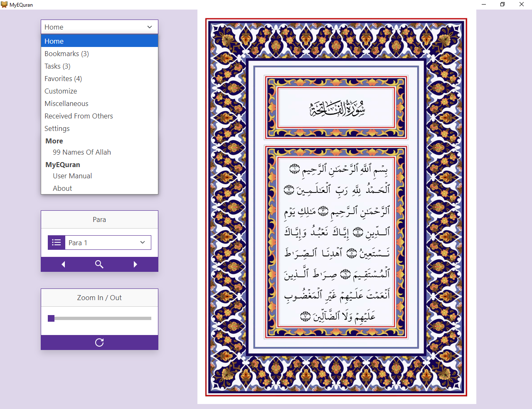Open the Home navigation dropdown chevron
This screenshot has height=409, width=532.
click(149, 27)
